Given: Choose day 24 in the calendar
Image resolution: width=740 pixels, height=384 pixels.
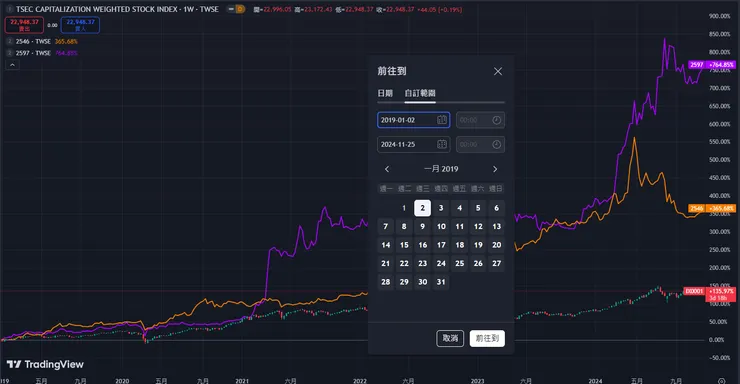Looking at the screenshot, I should (441, 263).
